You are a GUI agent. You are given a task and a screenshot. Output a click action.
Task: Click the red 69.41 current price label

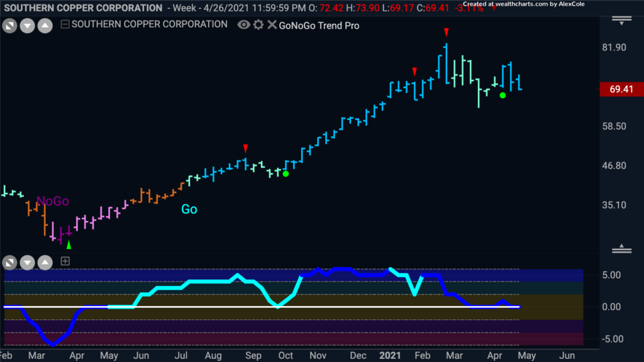tap(621, 89)
